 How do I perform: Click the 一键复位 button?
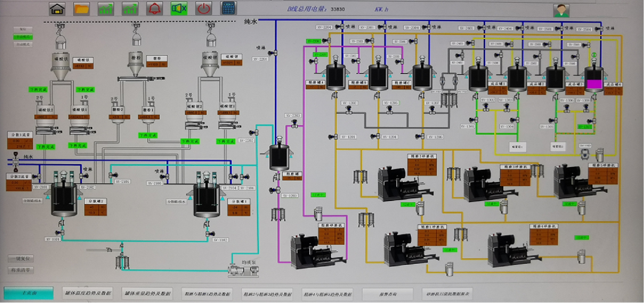pos(21,259)
